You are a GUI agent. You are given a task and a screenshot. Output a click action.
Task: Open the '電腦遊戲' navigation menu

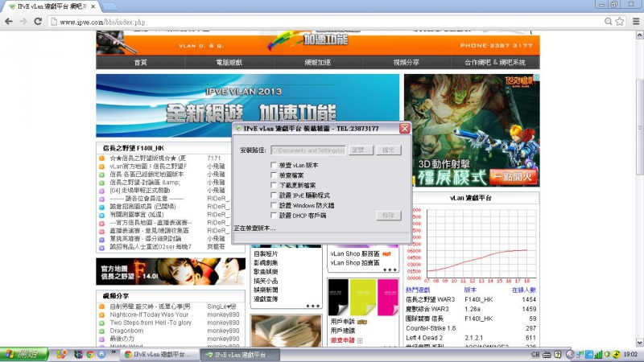click(229, 62)
